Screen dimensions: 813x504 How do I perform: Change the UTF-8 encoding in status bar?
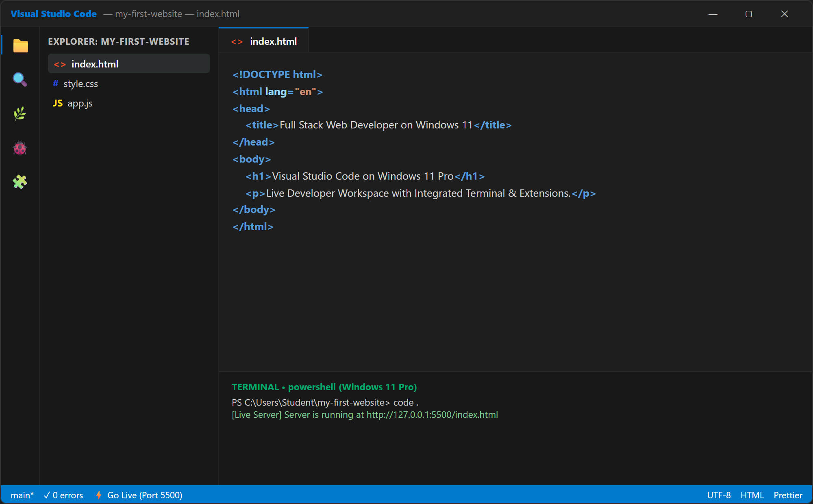[x=719, y=495]
